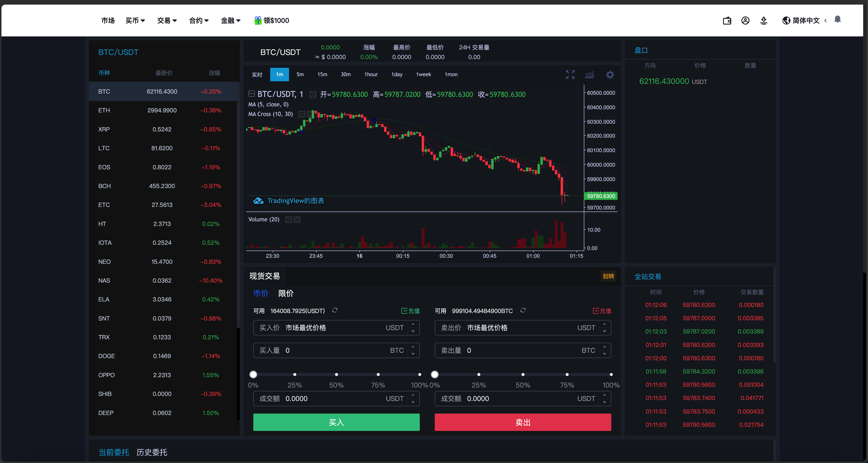The image size is (868, 463).
Task: Open chart settings gear icon
Action: [610, 75]
